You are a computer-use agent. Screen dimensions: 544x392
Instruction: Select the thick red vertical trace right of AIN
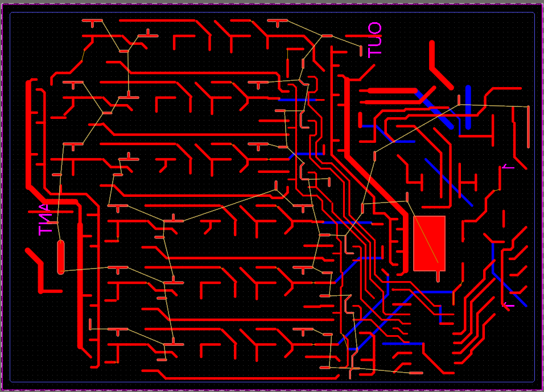tap(80, 284)
